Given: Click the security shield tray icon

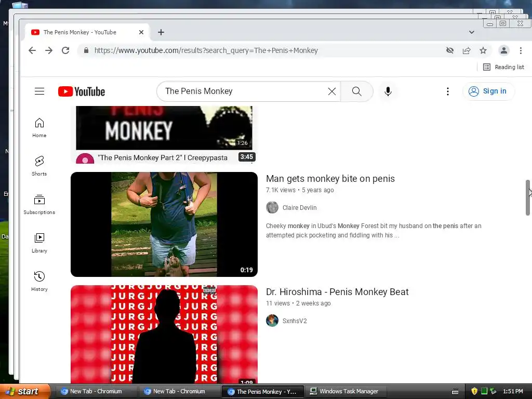Looking at the screenshot, I should click(474, 391).
